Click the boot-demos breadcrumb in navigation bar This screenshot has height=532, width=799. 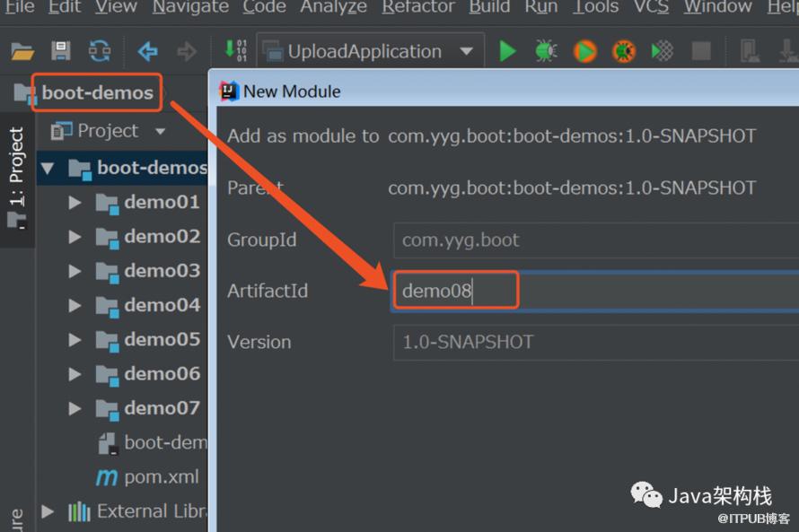(x=97, y=92)
